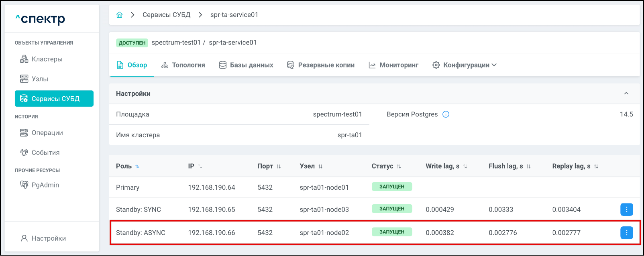The width and height of the screenshot is (644, 256).
Task: Sort by Статус column icon
Action: coord(399,167)
